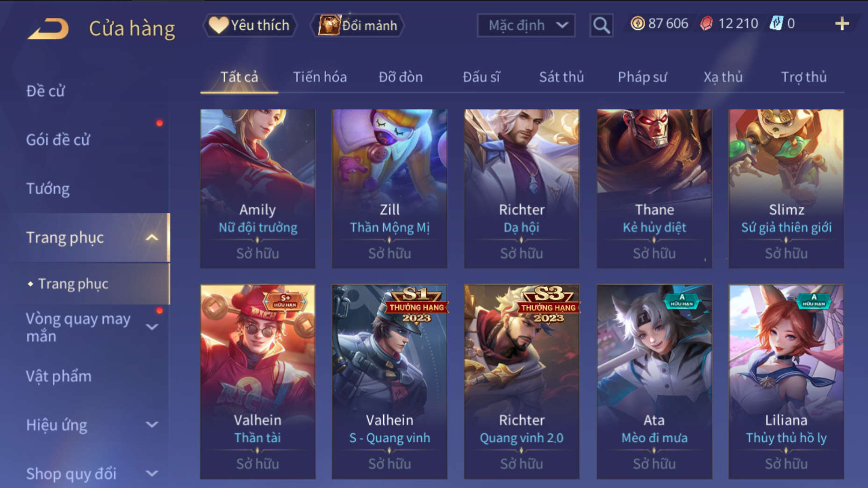The height and width of the screenshot is (488, 868).
Task: Select the Tướng sidebar item
Action: (x=48, y=189)
